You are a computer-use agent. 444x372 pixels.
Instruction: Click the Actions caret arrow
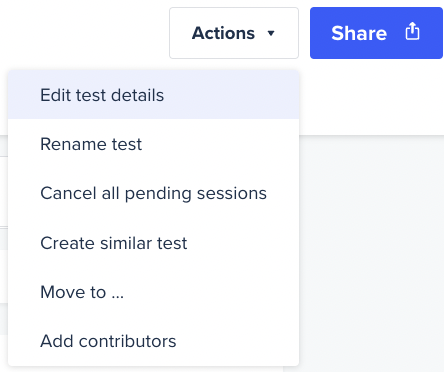click(x=271, y=33)
